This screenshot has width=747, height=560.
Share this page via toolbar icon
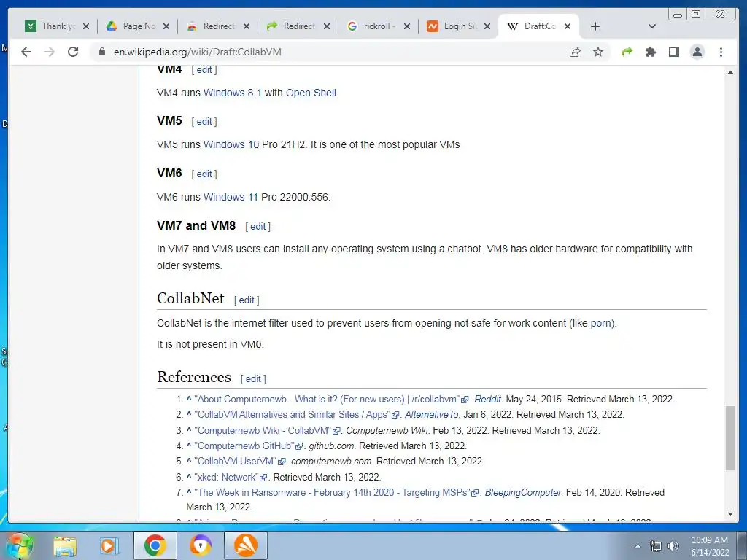coord(575,52)
